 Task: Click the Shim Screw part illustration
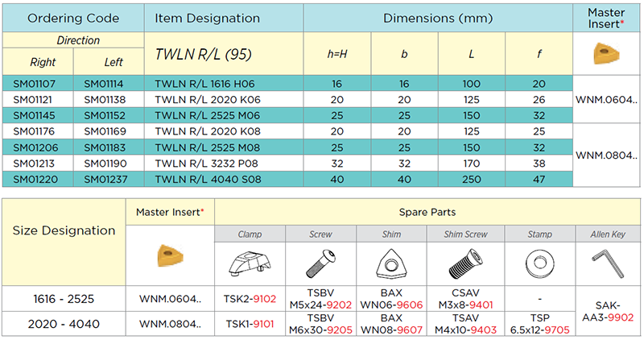[466, 263]
